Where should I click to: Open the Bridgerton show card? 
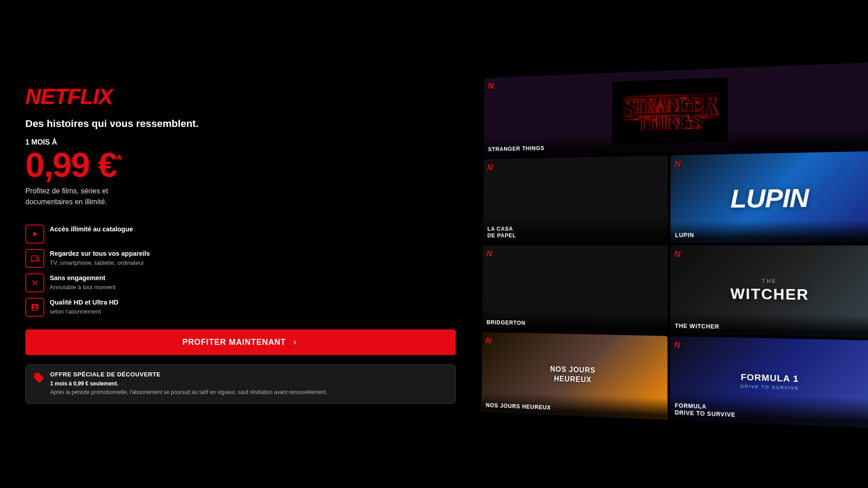tap(575, 289)
